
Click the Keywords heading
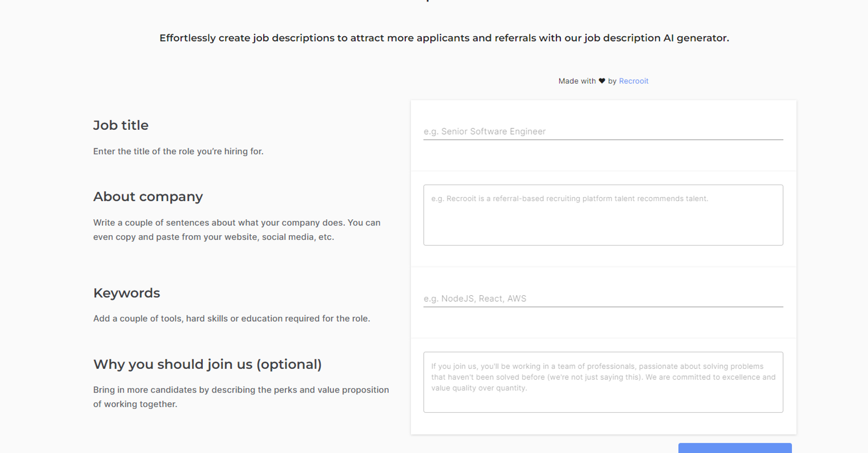(127, 293)
